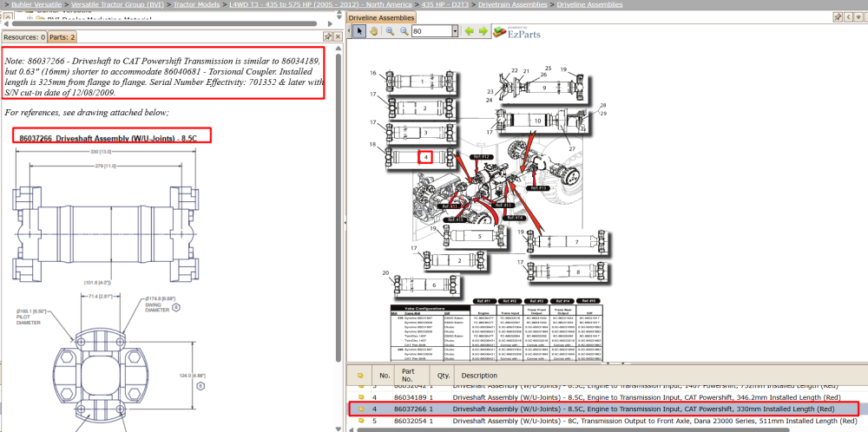Screen dimensions: 868x432
Task: Click the zoom value field showing 80
Action: [431, 31]
